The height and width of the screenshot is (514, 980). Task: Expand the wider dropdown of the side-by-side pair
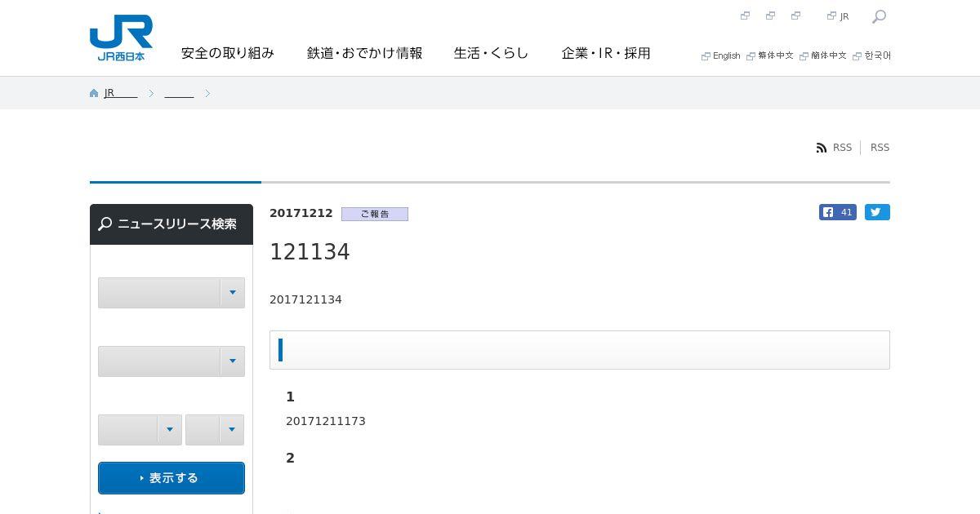(140, 430)
